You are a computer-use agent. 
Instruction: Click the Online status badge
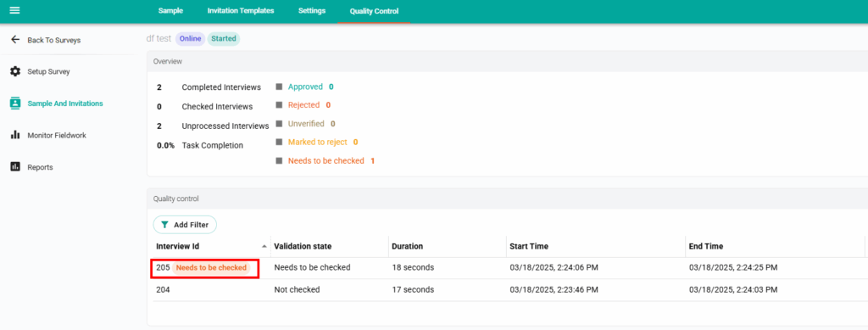(190, 39)
